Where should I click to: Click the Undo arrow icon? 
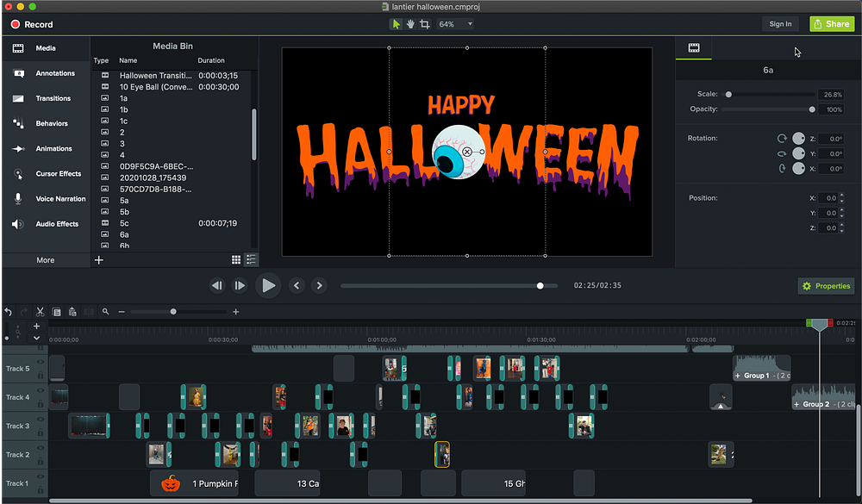click(x=9, y=311)
